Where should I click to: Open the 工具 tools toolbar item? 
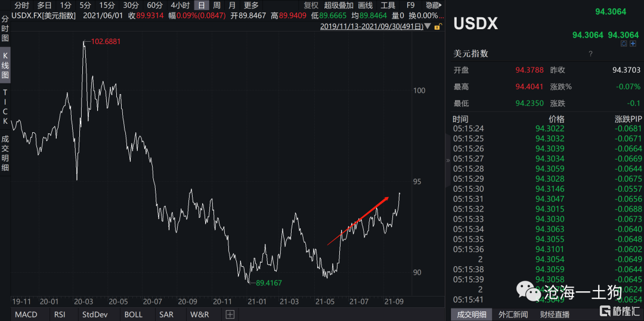(388, 5)
